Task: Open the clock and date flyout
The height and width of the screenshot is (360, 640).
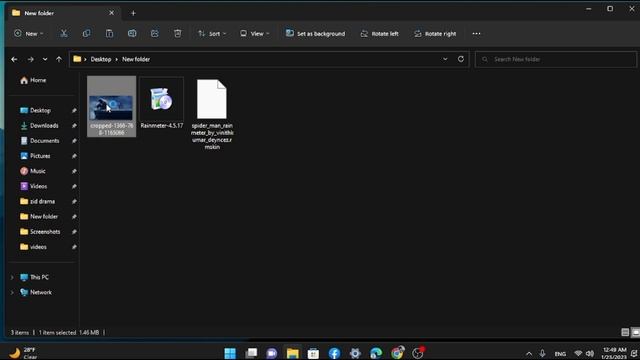Action: click(x=613, y=353)
